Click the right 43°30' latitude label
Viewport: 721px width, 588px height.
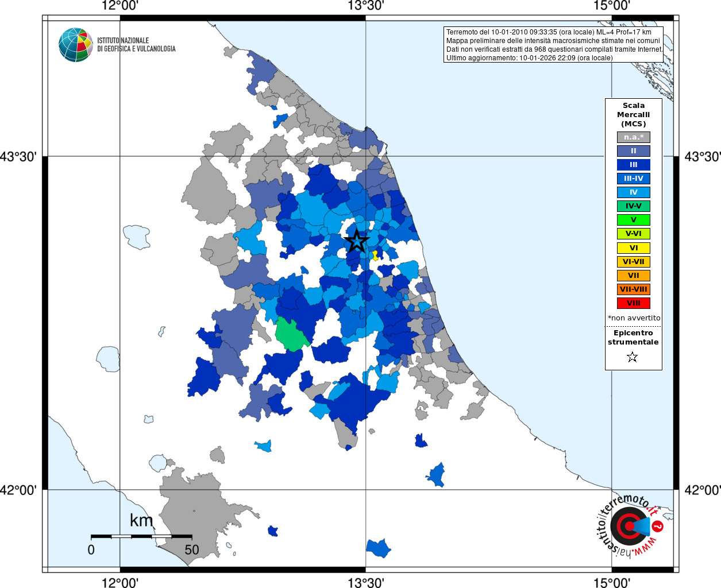[703, 156]
